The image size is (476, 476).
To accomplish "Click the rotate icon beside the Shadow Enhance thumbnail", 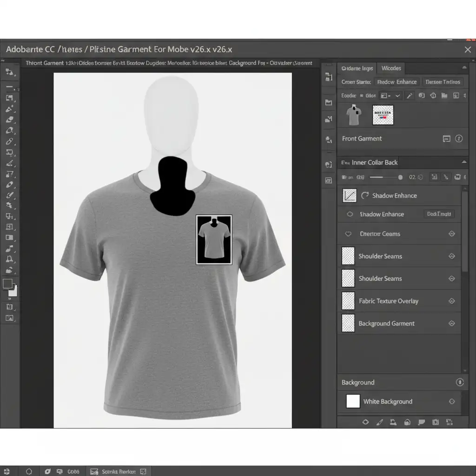I will 365,196.
